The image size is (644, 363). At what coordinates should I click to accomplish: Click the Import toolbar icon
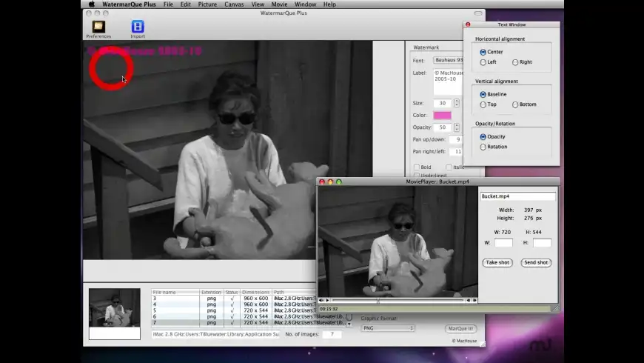tap(138, 28)
